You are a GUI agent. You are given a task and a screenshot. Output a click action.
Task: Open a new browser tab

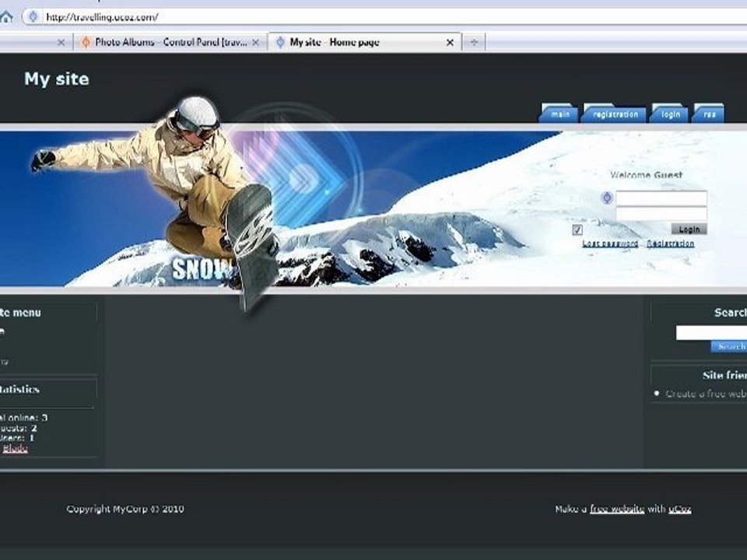474,42
